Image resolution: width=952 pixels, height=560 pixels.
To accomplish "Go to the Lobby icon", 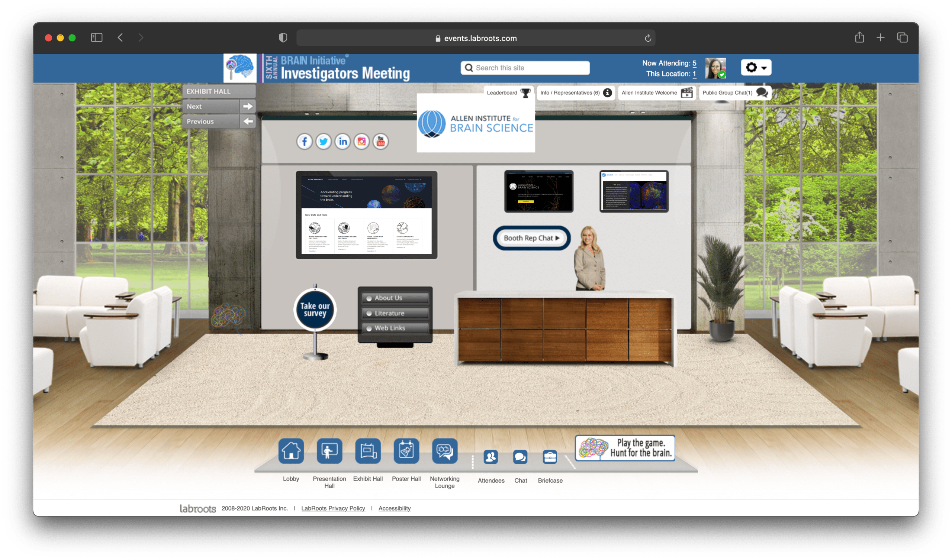I will point(291,451).
